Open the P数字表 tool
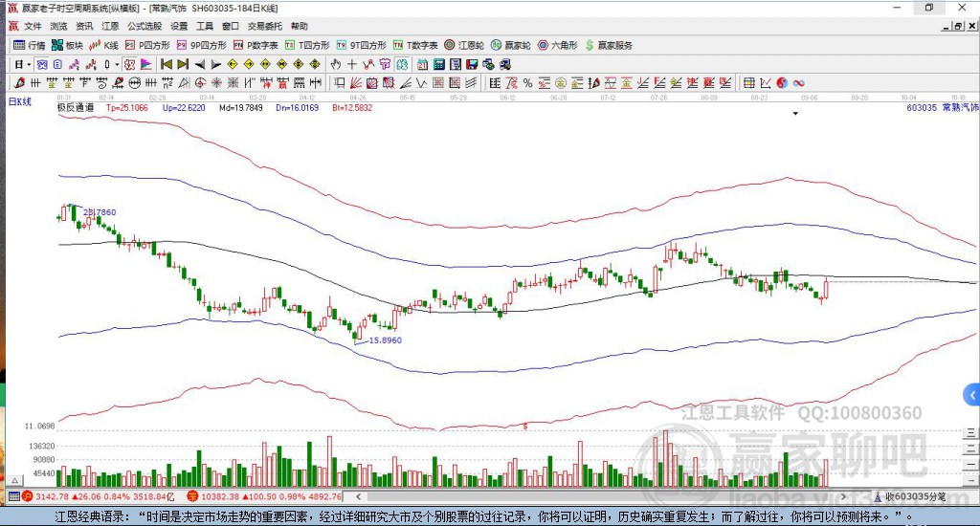Screen dimensions: 980x526 256,45
